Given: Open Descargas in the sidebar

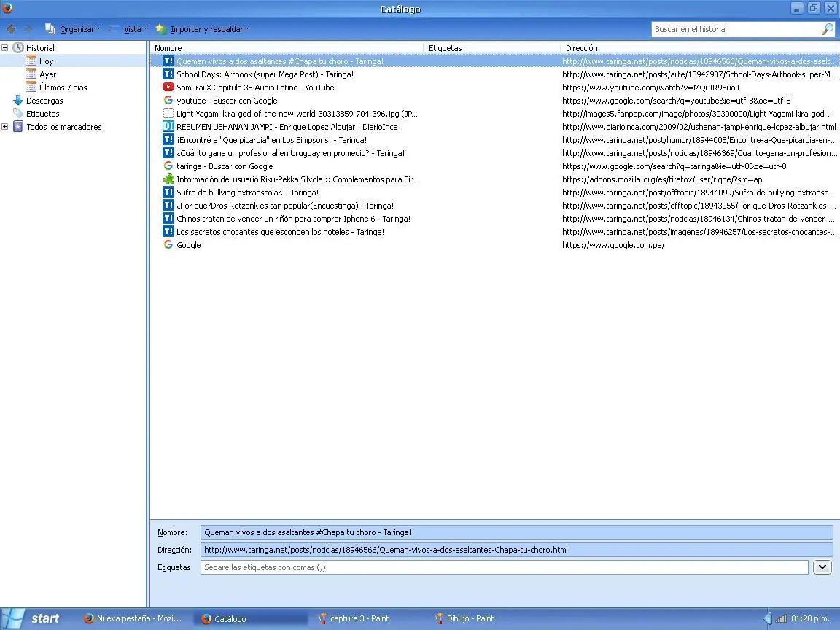Looking at the screenshot, I should [x=44, y=101].
